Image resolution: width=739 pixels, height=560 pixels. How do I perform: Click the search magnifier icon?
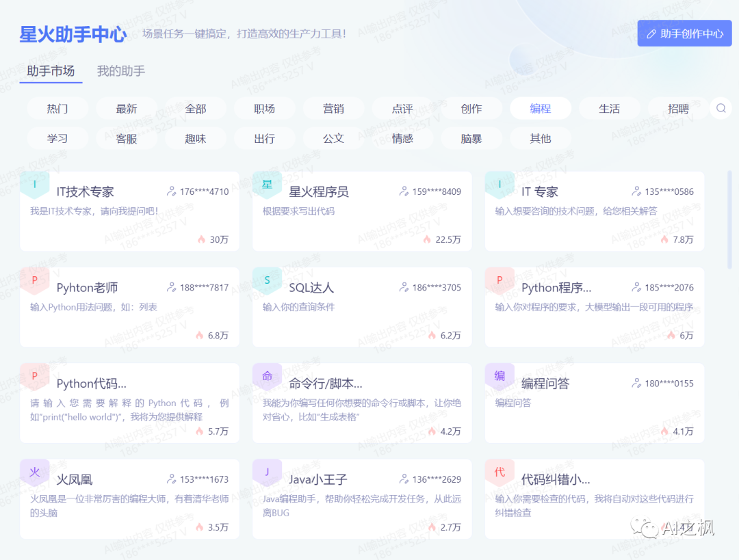pos(721,108)
